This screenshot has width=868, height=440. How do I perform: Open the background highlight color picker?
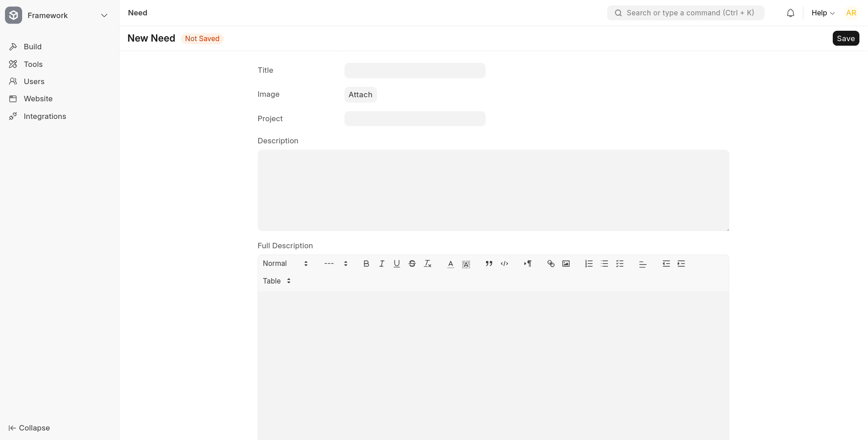click(x=466, y=264)
